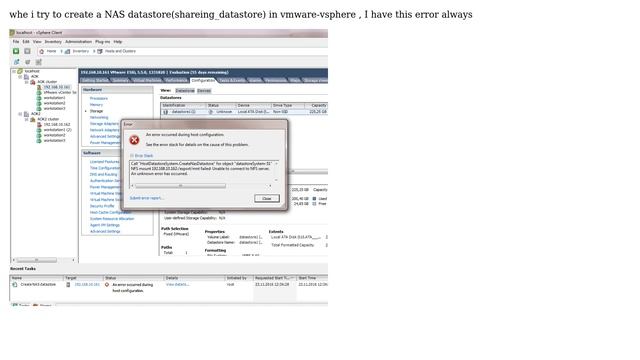
Task: Select the localhost vCenter root node
Action: tap(32, 71)
